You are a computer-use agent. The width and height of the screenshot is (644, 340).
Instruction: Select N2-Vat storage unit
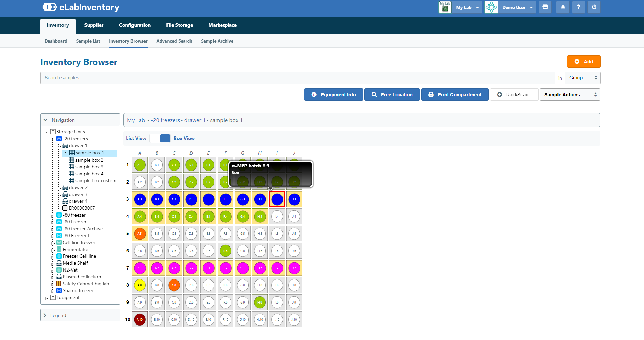(70, 270)
